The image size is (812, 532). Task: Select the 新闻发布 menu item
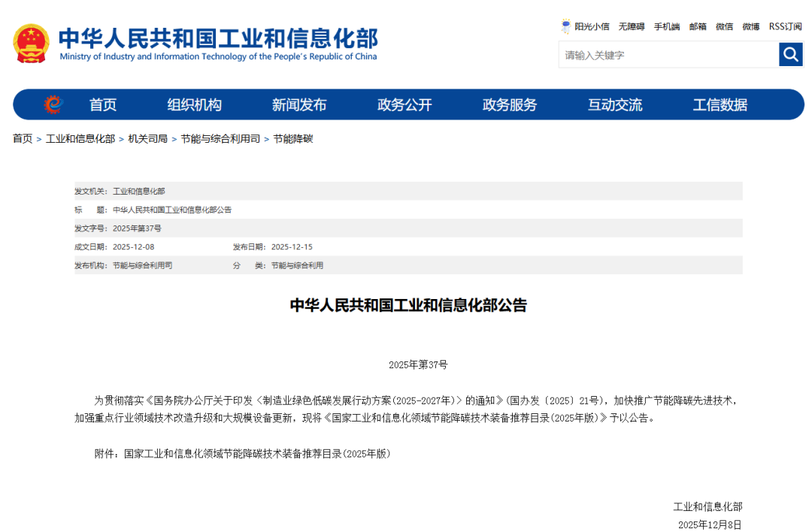click(x=298, y=105)
